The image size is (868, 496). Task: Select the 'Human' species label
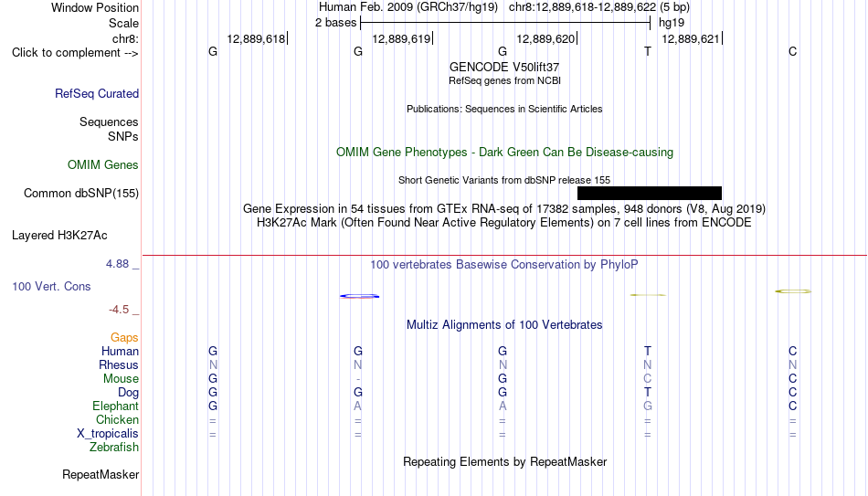coord(120,351)
